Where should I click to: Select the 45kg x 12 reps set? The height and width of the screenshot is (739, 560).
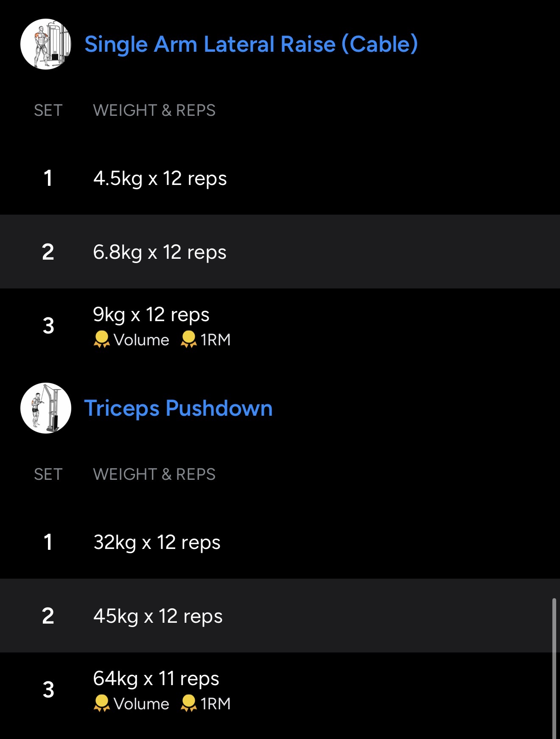158,616
